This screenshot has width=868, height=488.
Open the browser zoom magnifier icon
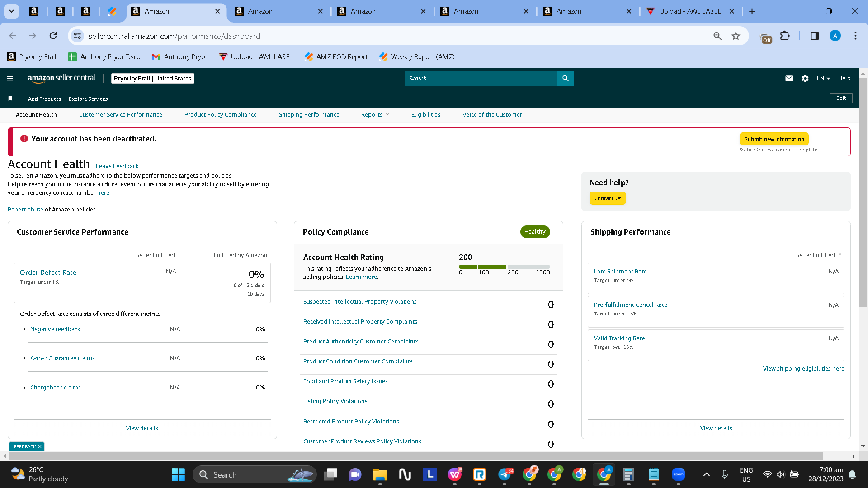coord(717,36)
